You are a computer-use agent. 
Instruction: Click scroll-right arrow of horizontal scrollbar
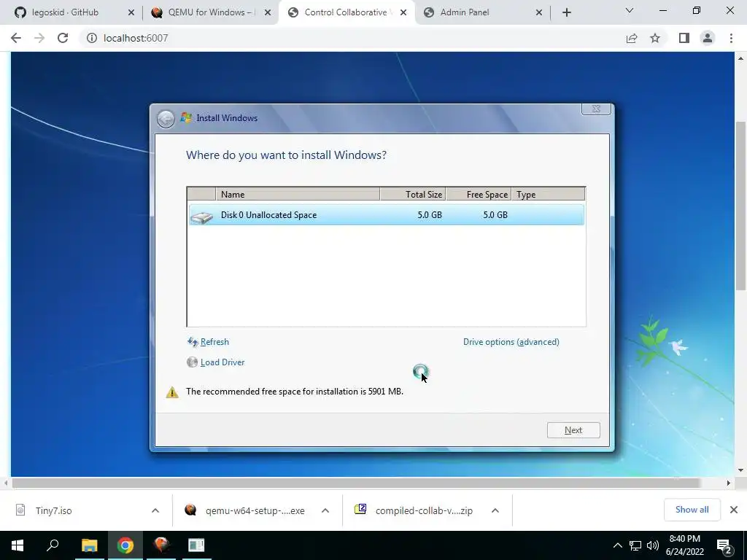pyautogui.click(x=729, y=483)
